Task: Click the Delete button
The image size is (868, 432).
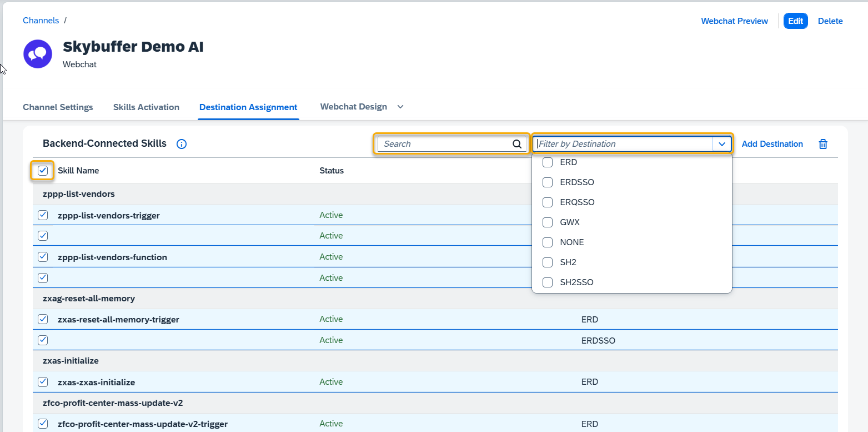Action: (x=830, y=21)
